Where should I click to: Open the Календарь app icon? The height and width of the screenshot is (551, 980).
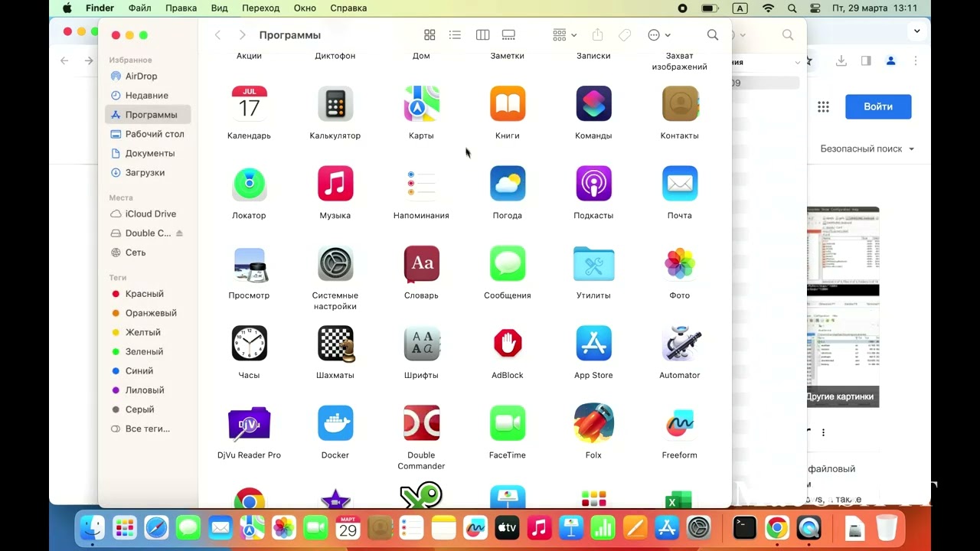pos(249,103)
